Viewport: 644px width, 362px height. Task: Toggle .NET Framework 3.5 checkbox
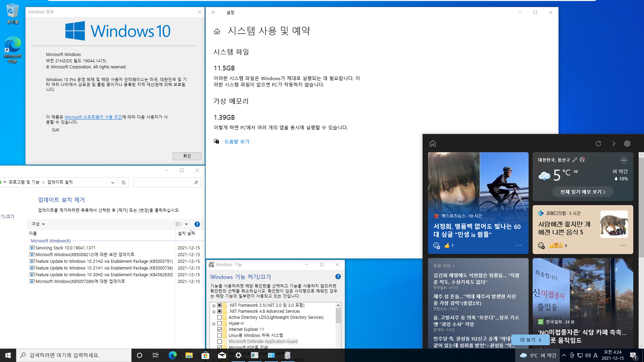pos(219,305)
